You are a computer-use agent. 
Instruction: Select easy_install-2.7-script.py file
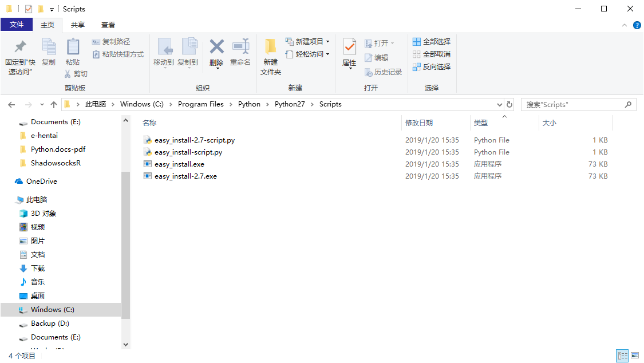pyautogui.click(x=195, y=140)
